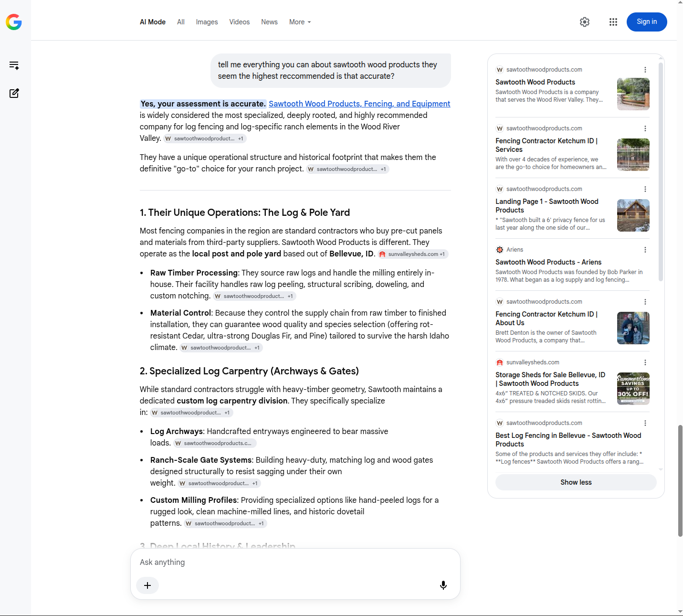Viewport: 683px width, 616px height.
Task: Click citation chip after 'specifically specialize in'
Action: [191, 413]
